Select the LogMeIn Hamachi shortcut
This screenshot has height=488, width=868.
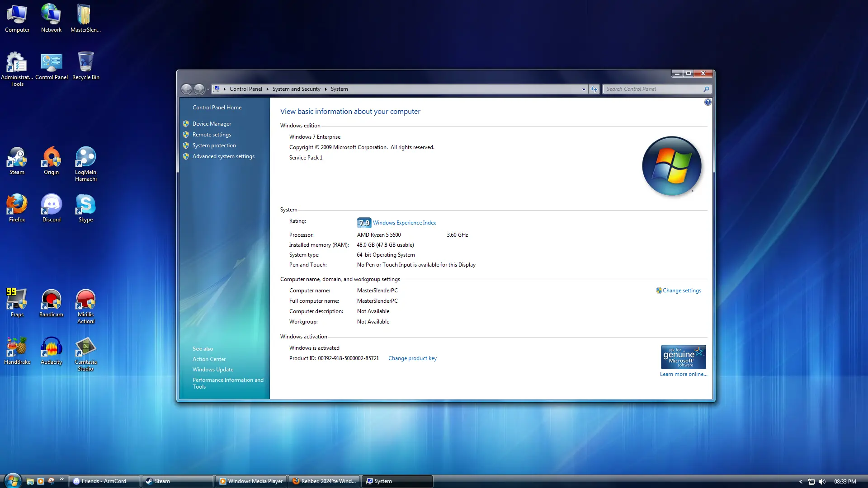pos(85,164)
